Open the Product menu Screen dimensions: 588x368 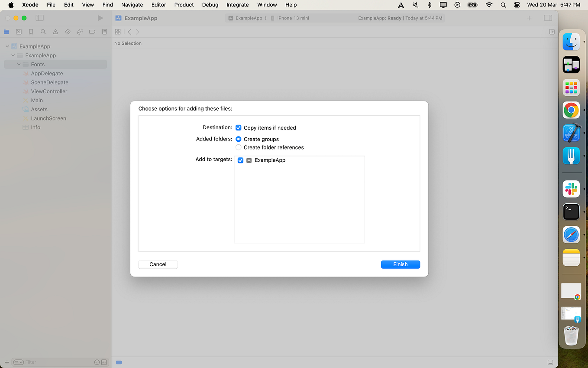184,5
